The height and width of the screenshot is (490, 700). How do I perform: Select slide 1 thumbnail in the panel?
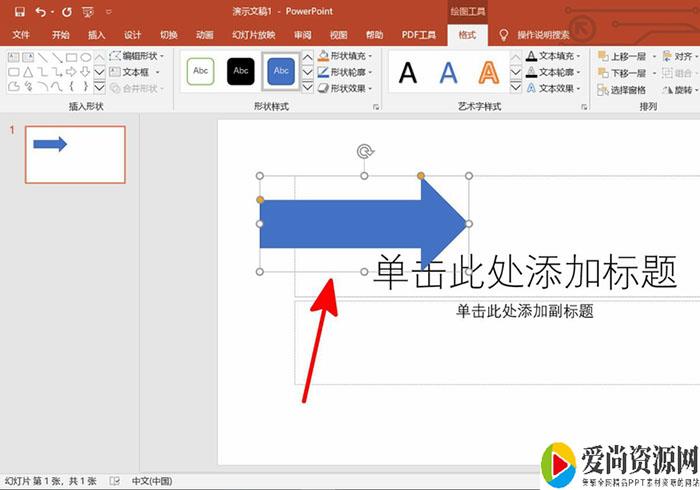(x=75, y=154)
